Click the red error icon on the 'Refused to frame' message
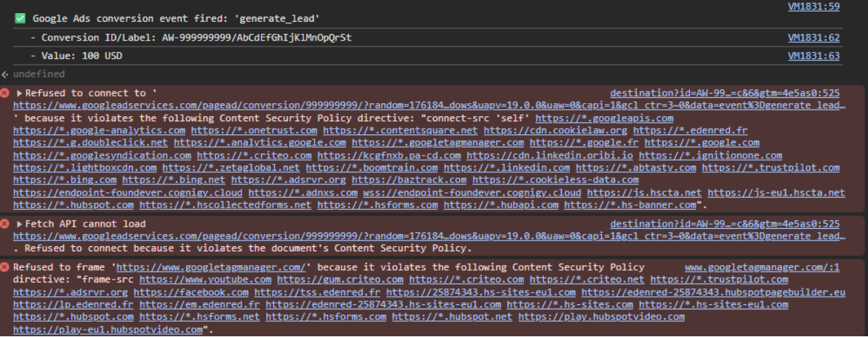Viewport: 868px width, 337px height. click(5, 267)
